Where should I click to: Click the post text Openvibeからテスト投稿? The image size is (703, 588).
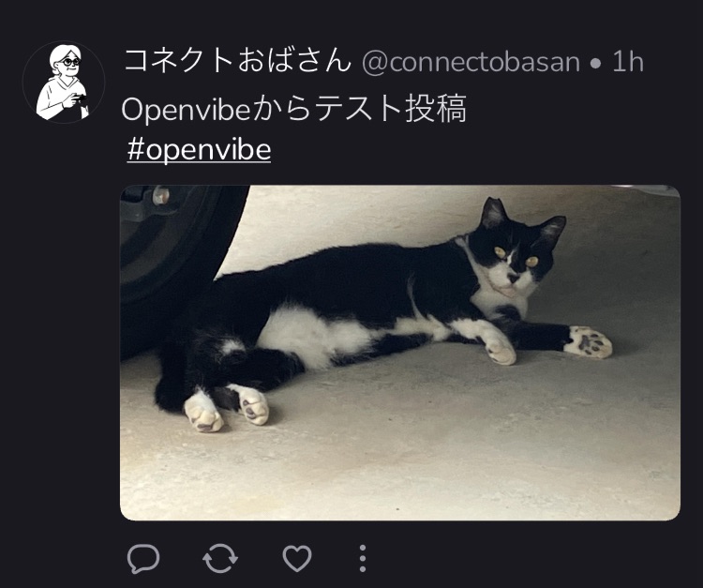294,109
